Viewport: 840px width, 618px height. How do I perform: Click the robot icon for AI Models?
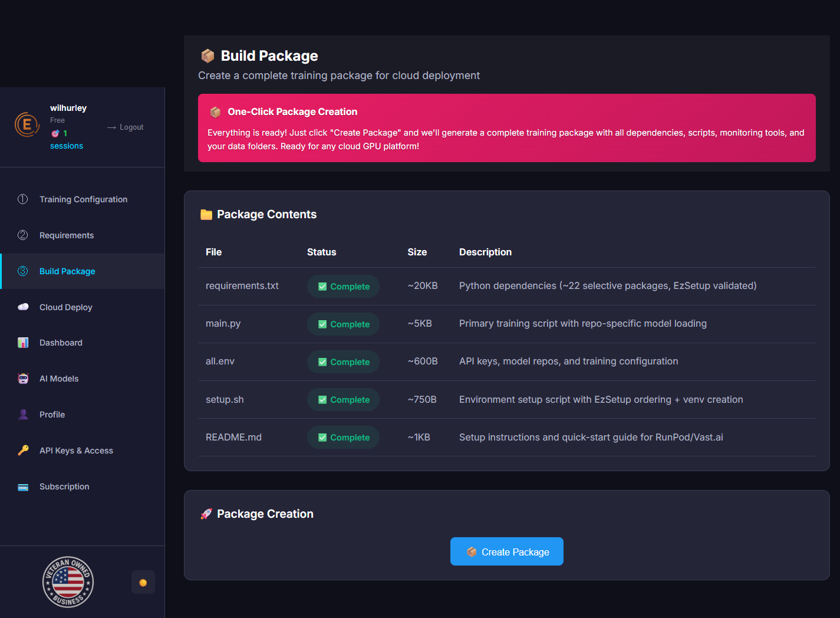(x=23, y=379)
